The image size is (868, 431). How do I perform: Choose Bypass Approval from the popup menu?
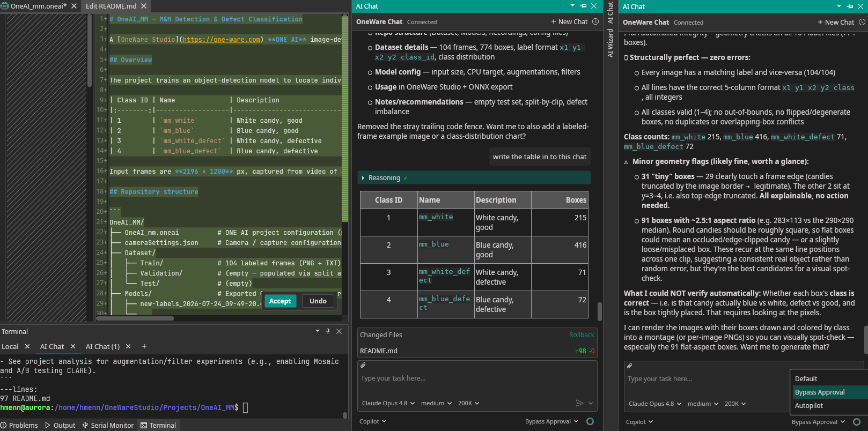point(829,392)
